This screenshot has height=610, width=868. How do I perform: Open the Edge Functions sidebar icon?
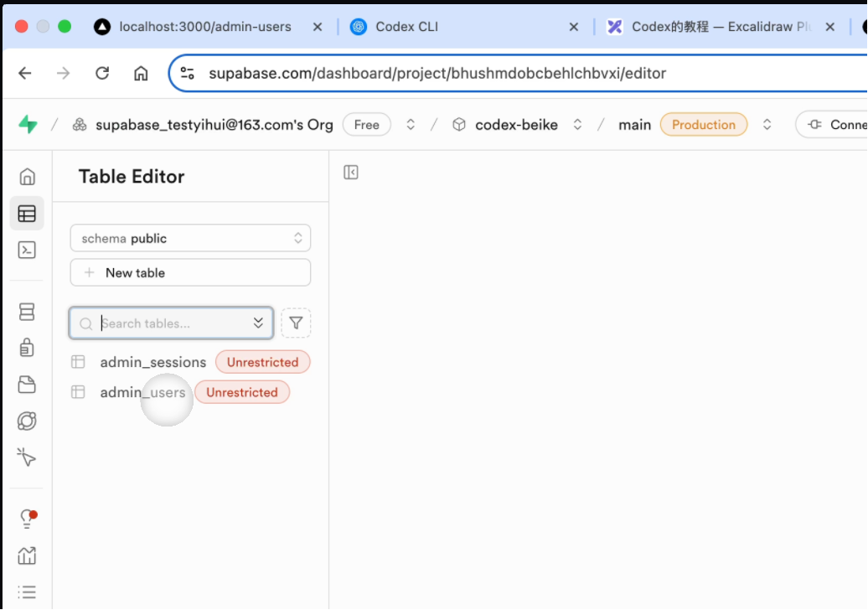coord(27,421)
